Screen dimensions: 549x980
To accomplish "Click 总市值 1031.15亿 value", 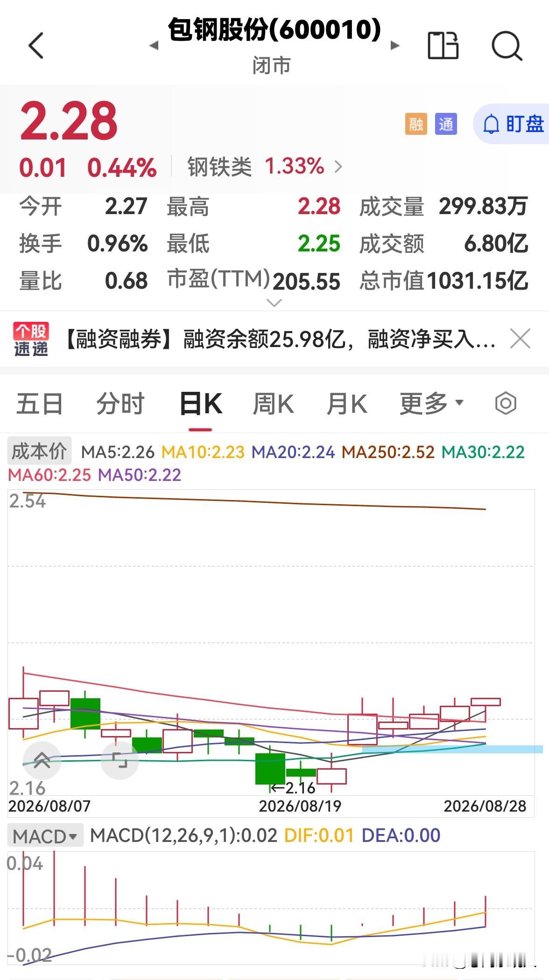I will [x=478, y=281].
